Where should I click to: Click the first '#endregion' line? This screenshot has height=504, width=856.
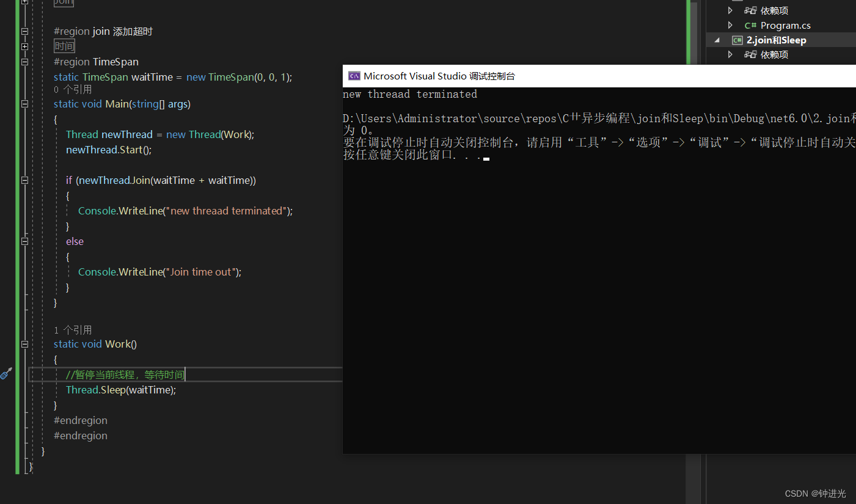tap(81, 420)
